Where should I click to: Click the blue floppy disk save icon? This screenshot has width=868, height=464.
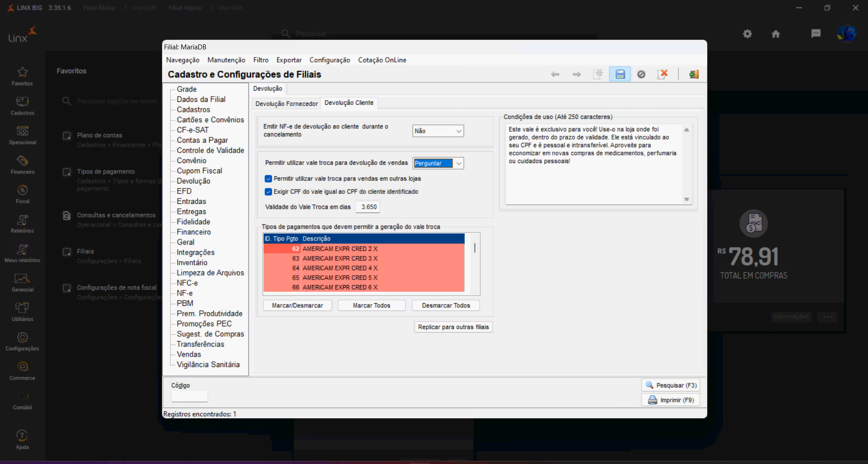(x=620, y=74)
